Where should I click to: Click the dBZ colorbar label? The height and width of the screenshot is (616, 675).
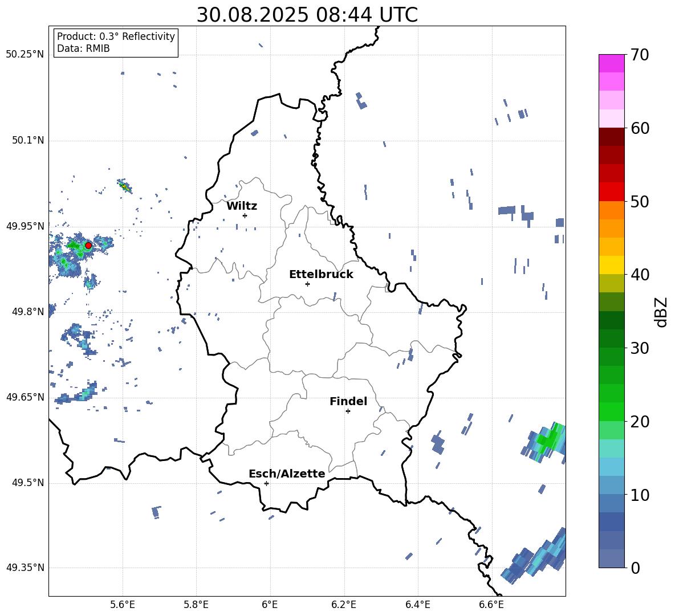662,312
